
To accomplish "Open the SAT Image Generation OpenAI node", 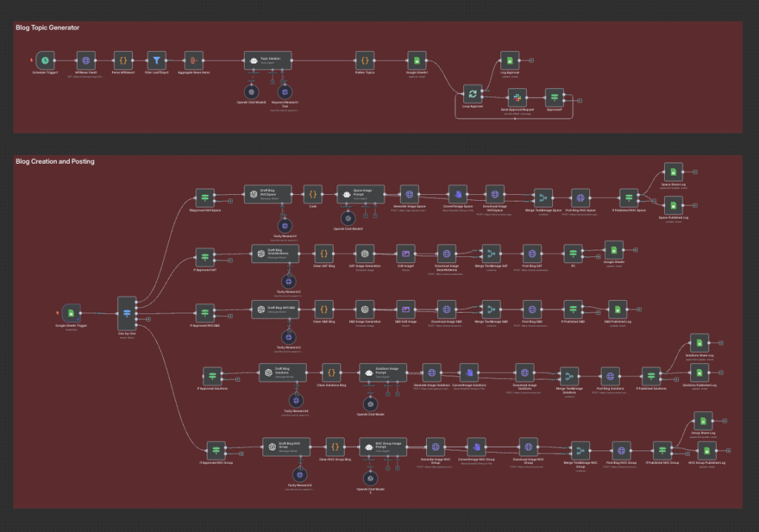I will [x=365, y=253].
